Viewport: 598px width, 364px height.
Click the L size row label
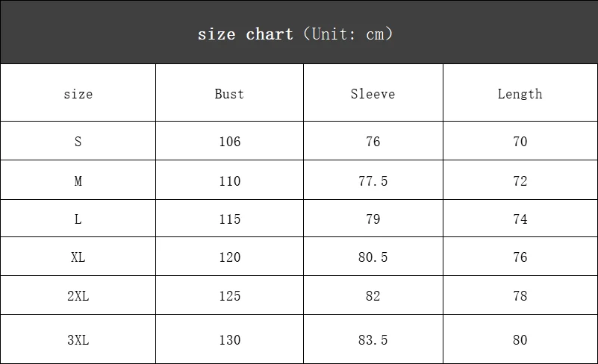(78, 219)
